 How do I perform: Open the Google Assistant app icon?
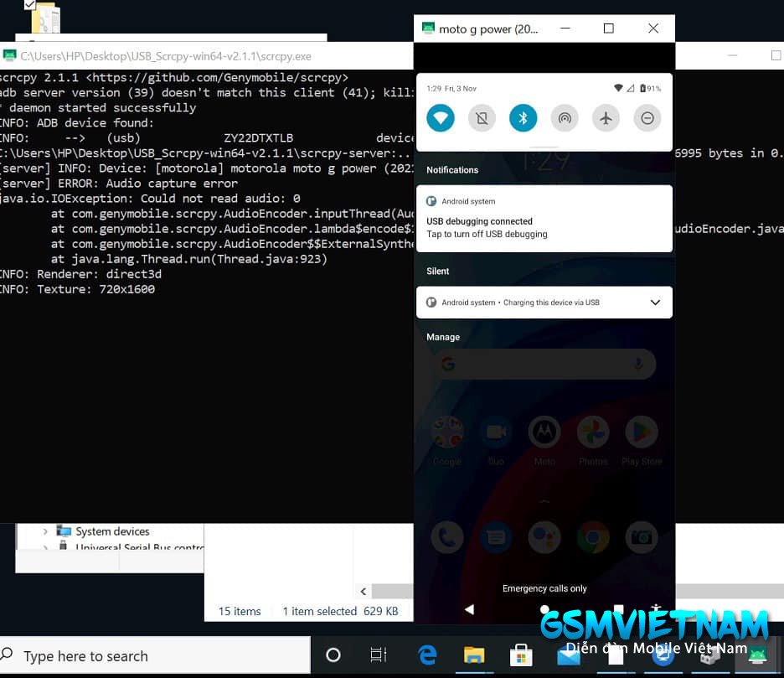(x=544, y=537)
